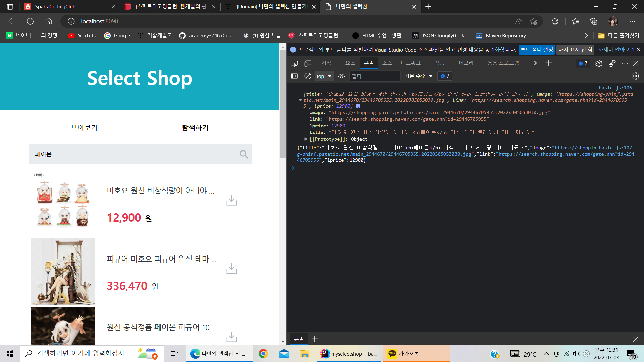The width and height of the screenshot is (644, 362).
Task: Open the seated figure product thumbnail
Action: point(63,271)
